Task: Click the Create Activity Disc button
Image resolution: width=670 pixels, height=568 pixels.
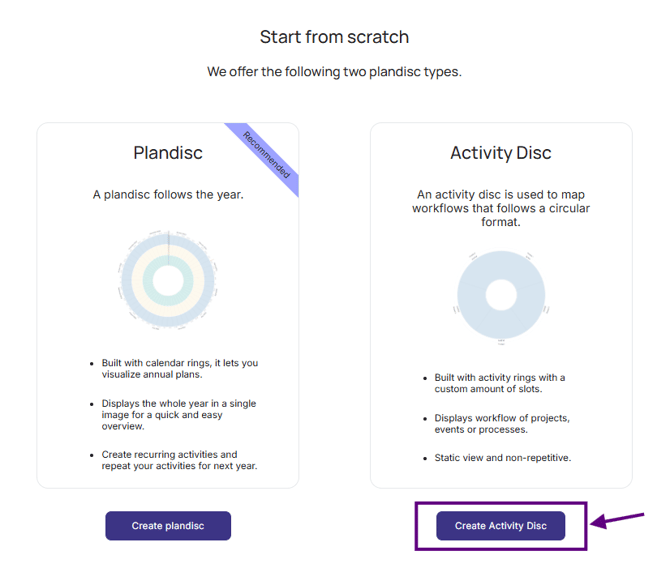Action: (x=500, y=526)
